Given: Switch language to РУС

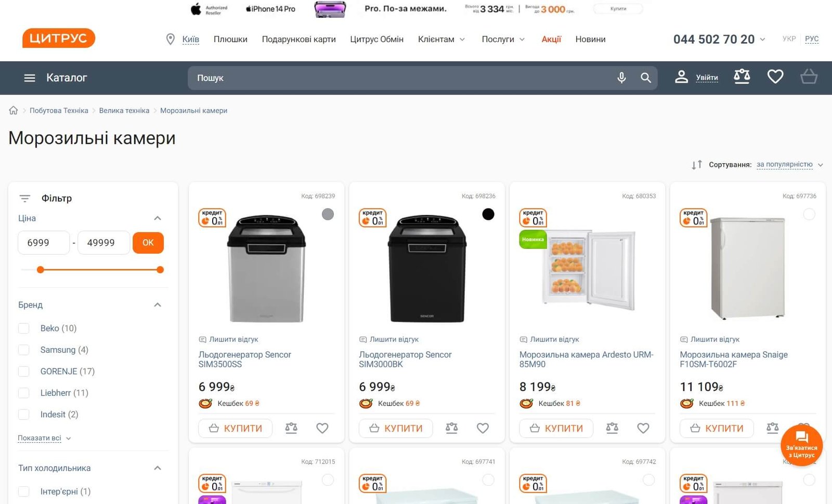Looking at the screenshot, I should [x=812, y=39].
